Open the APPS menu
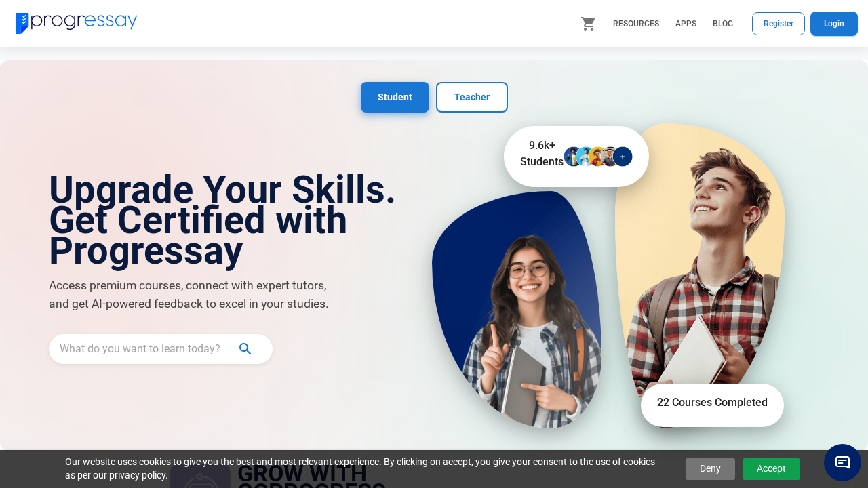The height and width of the screenshot is (488, 868). (x=686, y=24)
